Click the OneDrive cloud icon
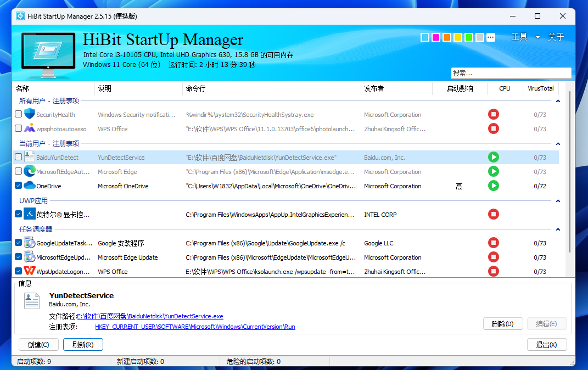 point(29,185)
